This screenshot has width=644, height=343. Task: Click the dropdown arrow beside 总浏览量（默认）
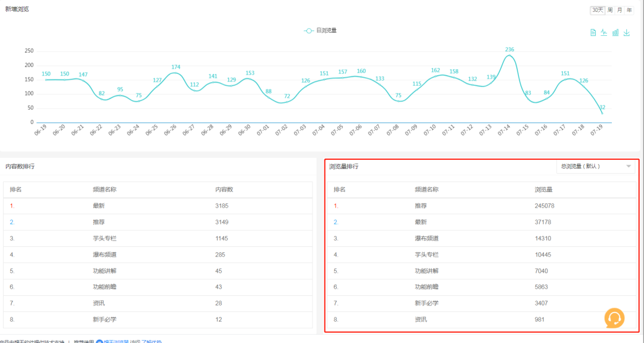(628, 166)
